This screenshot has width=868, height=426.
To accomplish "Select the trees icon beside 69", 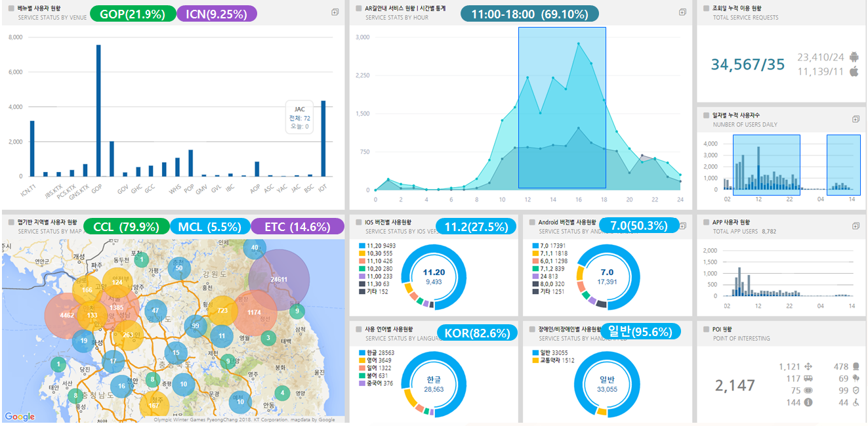I will [856, 379].
